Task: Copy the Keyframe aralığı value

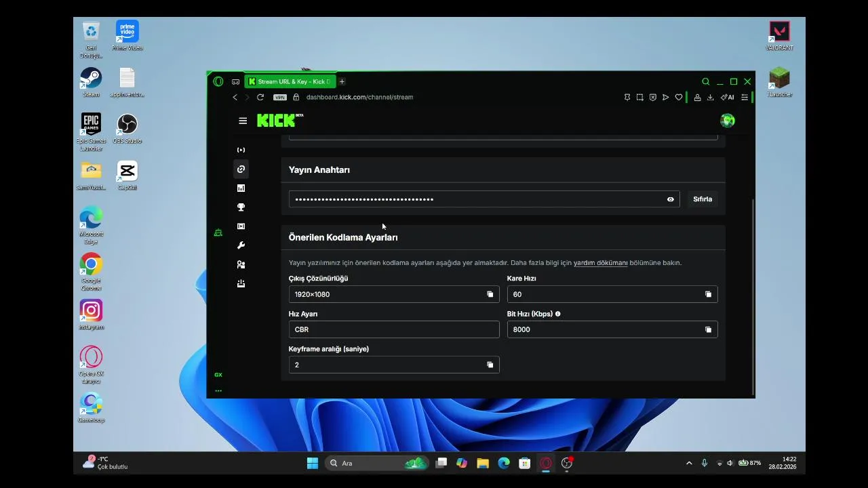Action: 490,365
